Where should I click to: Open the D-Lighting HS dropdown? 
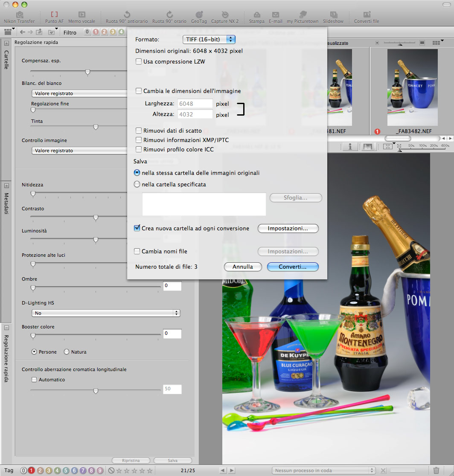[x=106, y=313]
